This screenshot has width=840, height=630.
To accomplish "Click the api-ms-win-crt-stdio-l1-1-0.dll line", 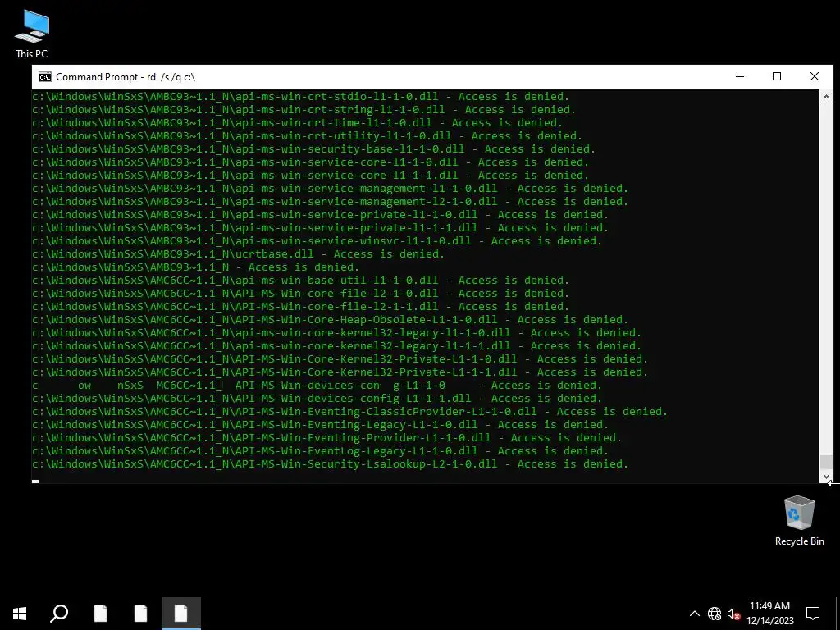I will click(300, 97).
